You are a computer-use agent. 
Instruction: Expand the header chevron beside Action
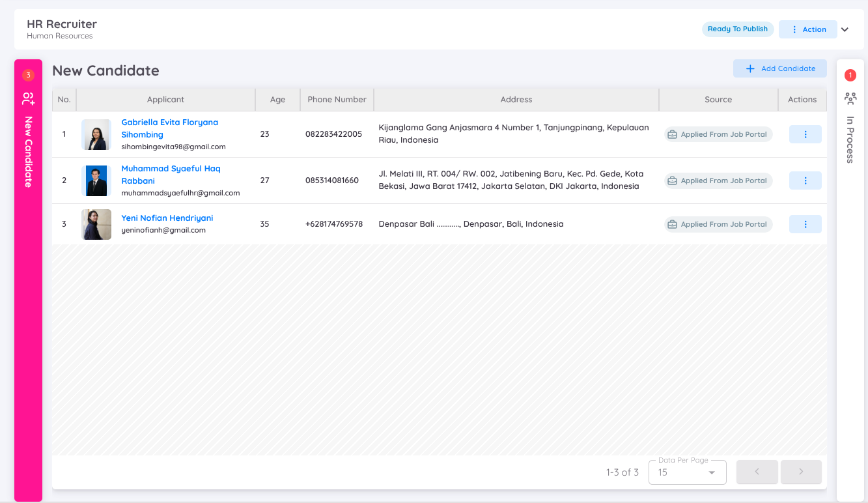845,29
